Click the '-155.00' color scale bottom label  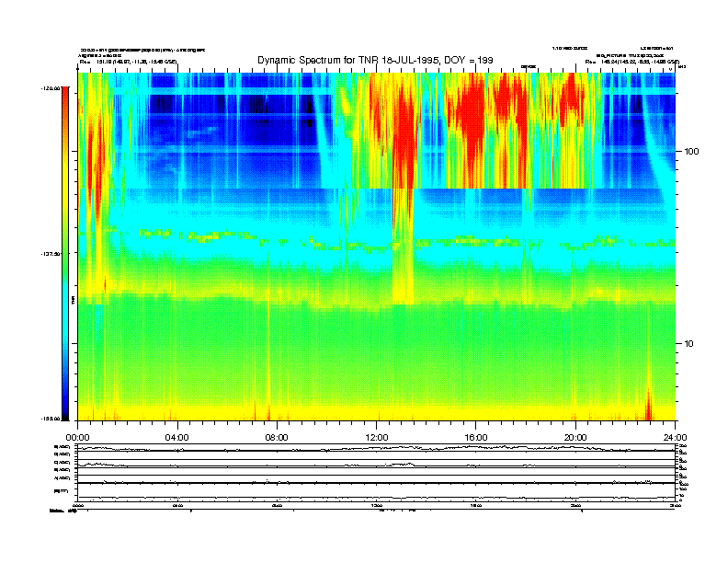pyautogui.click(x=51, y=419)
